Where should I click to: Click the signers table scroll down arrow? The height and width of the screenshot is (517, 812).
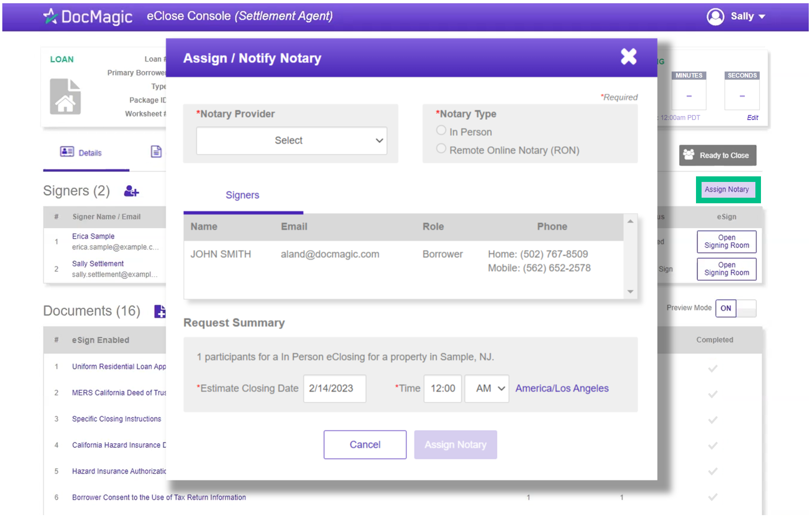click(x=630, y=291)
